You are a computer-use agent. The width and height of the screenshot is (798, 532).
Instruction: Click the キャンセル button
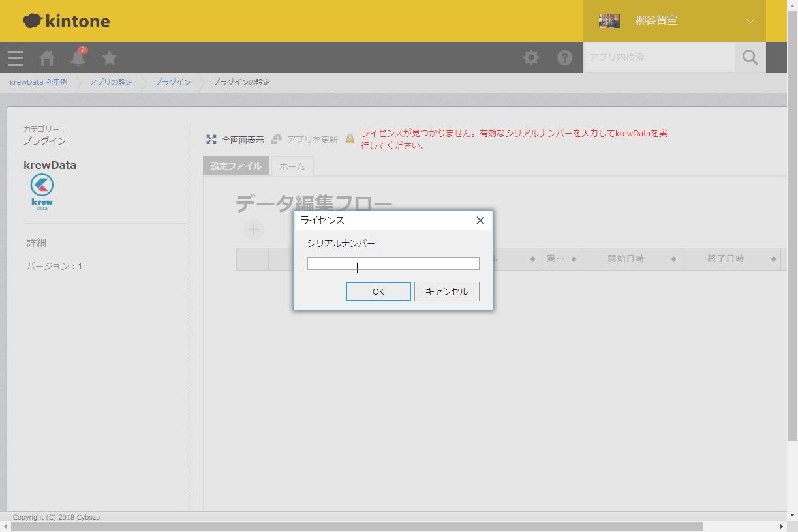pos(446,291)
